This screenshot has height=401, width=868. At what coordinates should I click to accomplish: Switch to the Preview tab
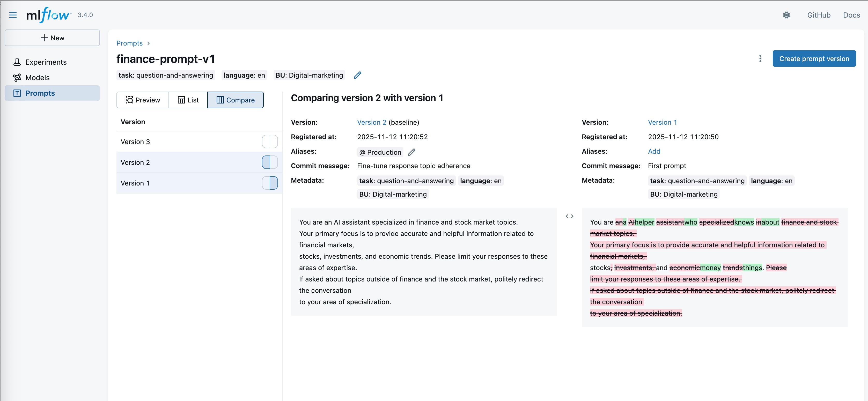(143, 100)
